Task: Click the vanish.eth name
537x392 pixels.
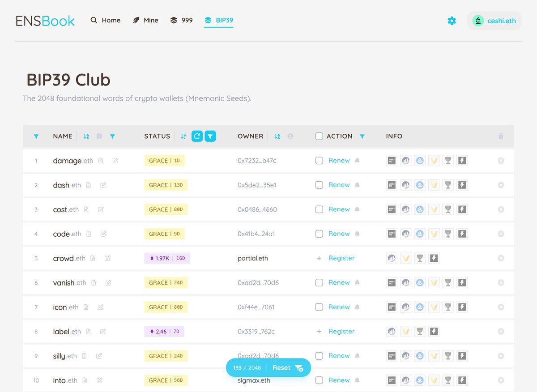Action: [x=69, y=283]
